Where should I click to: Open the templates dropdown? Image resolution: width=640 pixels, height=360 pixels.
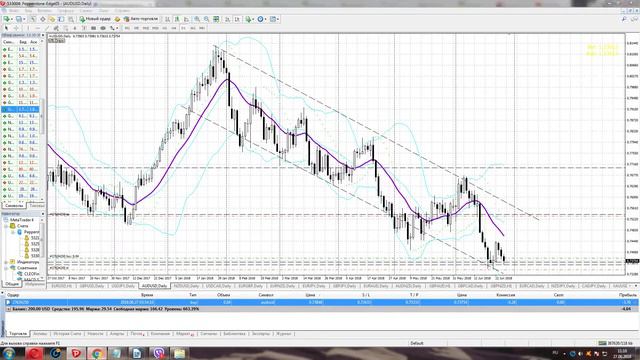274,19
